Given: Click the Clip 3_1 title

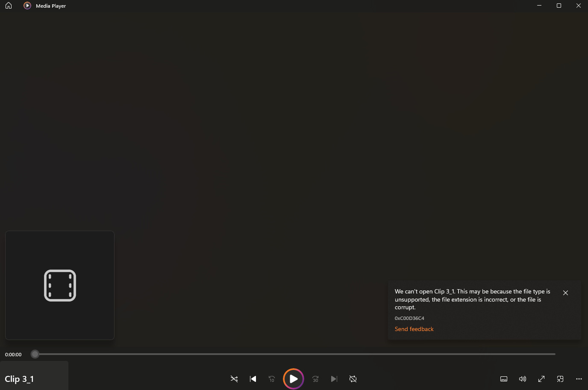Looking at the screenshot, I should pyautogui.click(x=19, y=379).
